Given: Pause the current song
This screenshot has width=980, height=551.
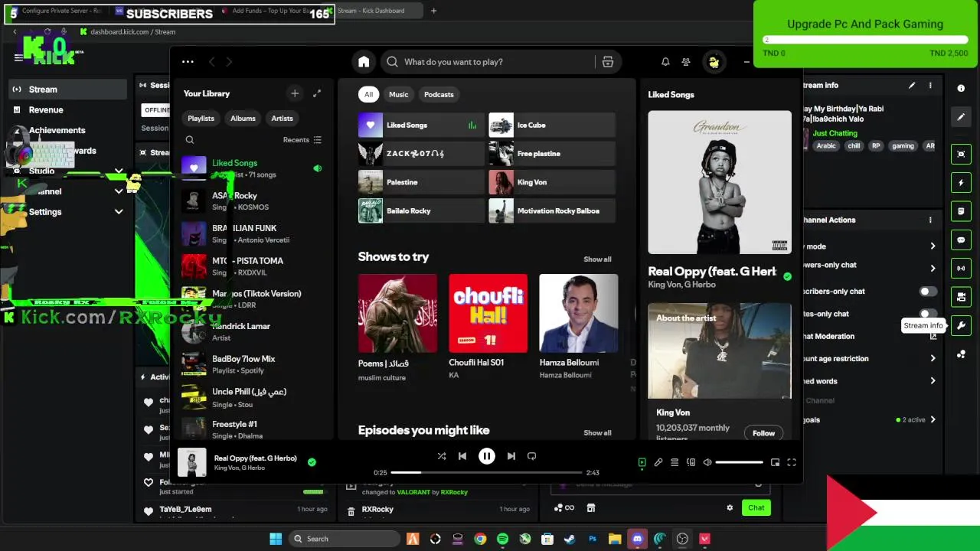Looking at the screenshot, I should tap(487, 456).
